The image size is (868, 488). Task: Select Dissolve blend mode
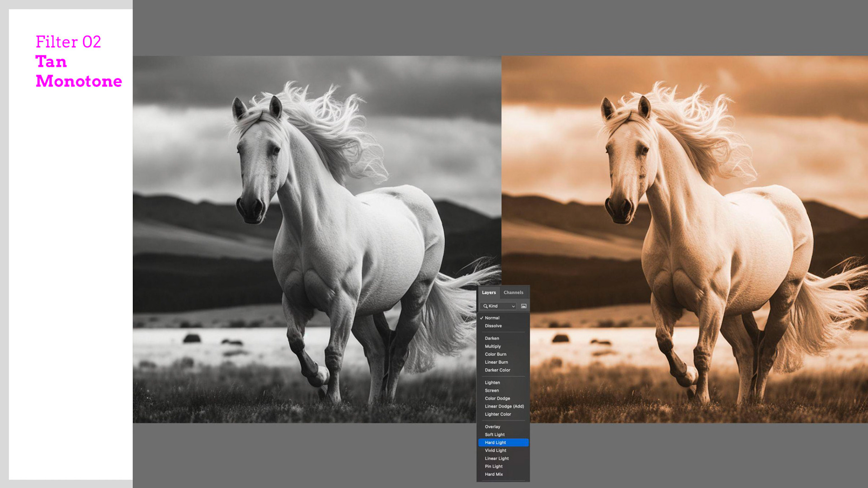coord(493,326)
